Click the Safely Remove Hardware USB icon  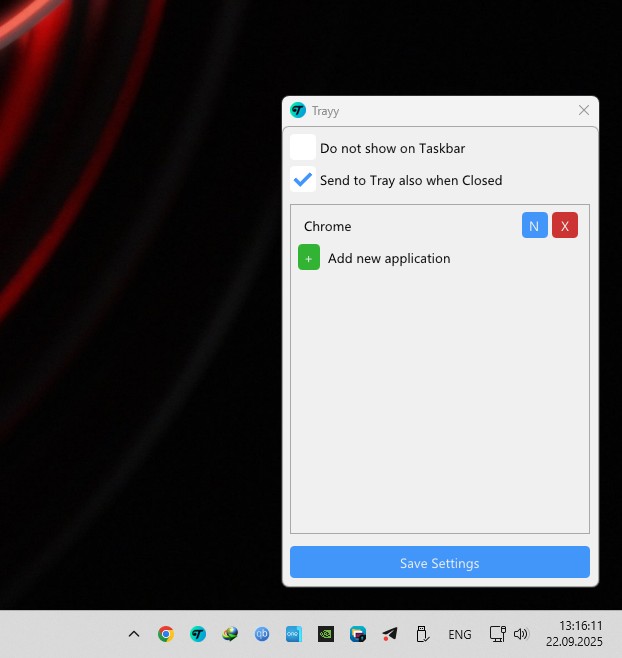pyautogui.click(x=422, y=634)
